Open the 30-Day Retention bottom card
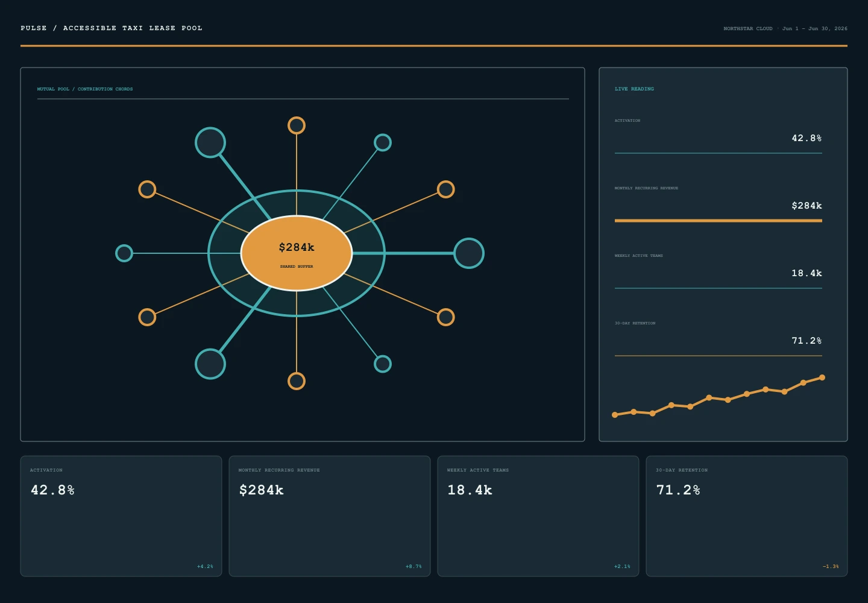The image size is (868, 603). coord(747,516)
